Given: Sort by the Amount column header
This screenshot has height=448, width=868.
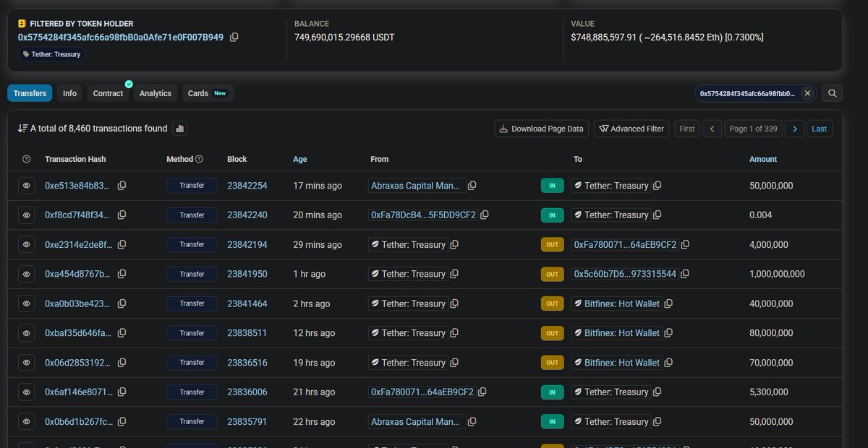Looking at the screenshot, I should pyautogui.click(x=763, y=159).
